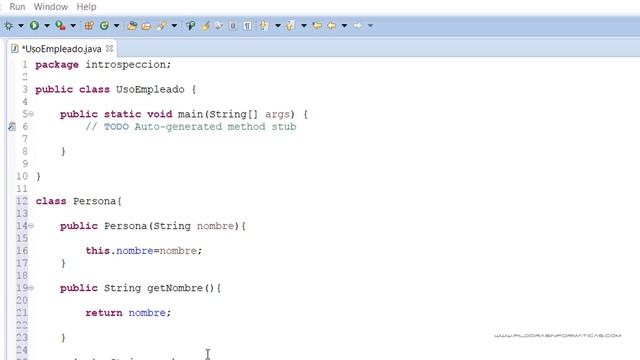Click the Next Annotation icon
Screen dimensions: 640x360
tap(264, 26)
